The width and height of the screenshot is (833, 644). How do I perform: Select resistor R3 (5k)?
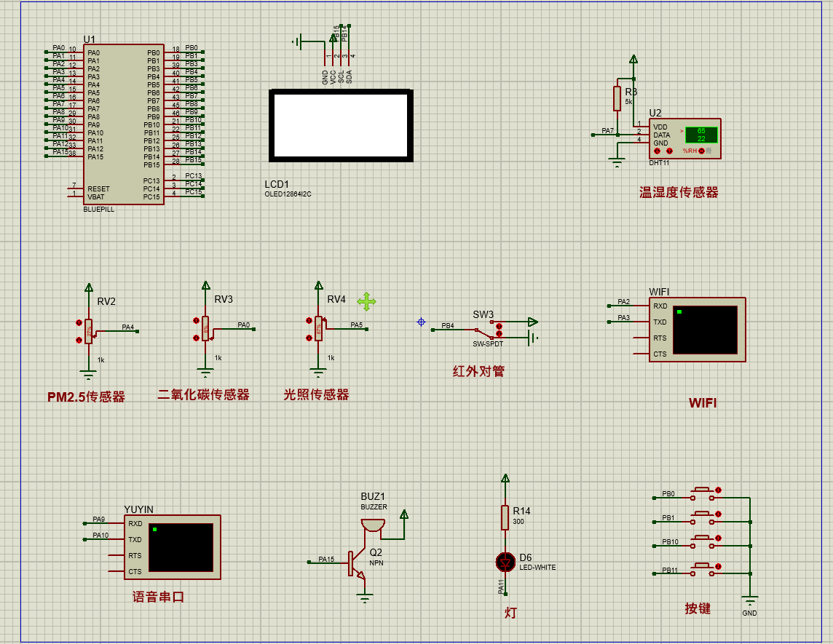(x=617, y=99)
